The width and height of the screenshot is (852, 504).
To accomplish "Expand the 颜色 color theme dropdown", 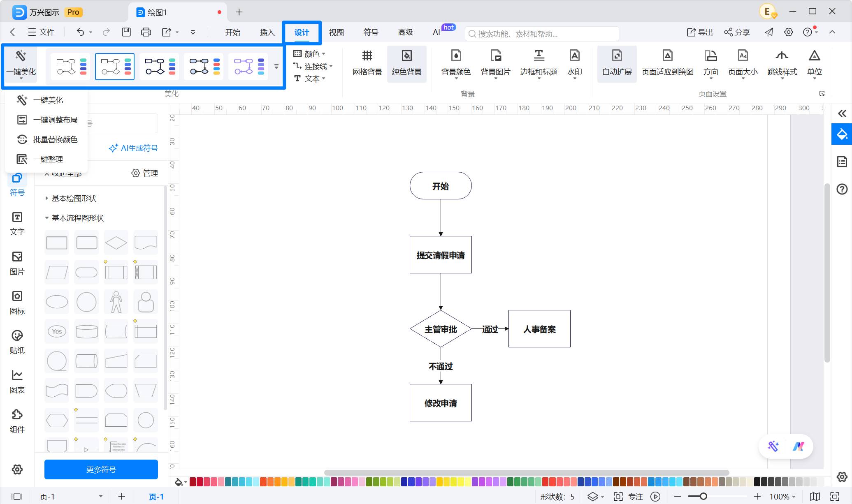I will coord(309,54).
